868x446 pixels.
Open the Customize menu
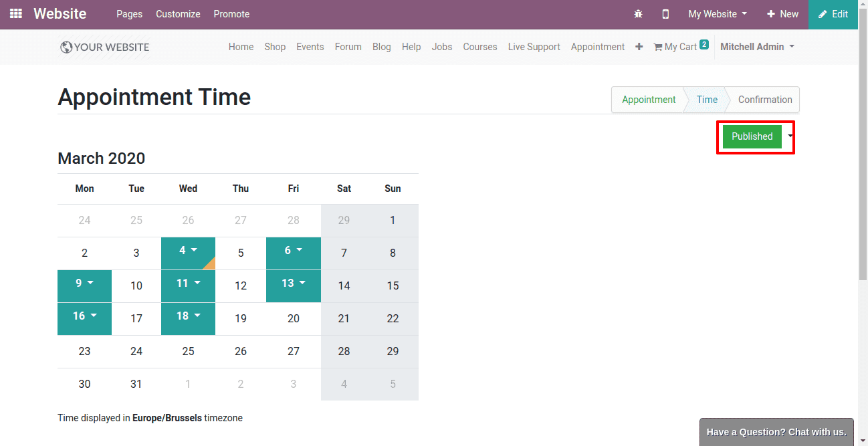pos(178,14)
